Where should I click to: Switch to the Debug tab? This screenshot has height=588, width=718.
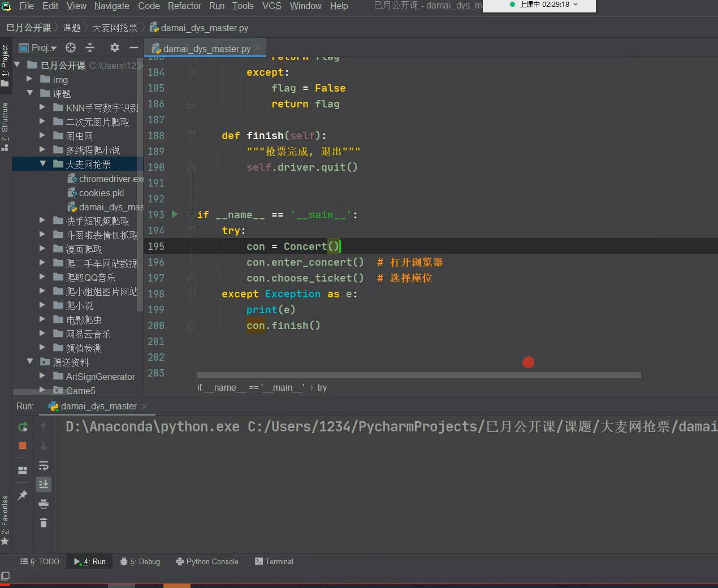[x=140, y=561]
